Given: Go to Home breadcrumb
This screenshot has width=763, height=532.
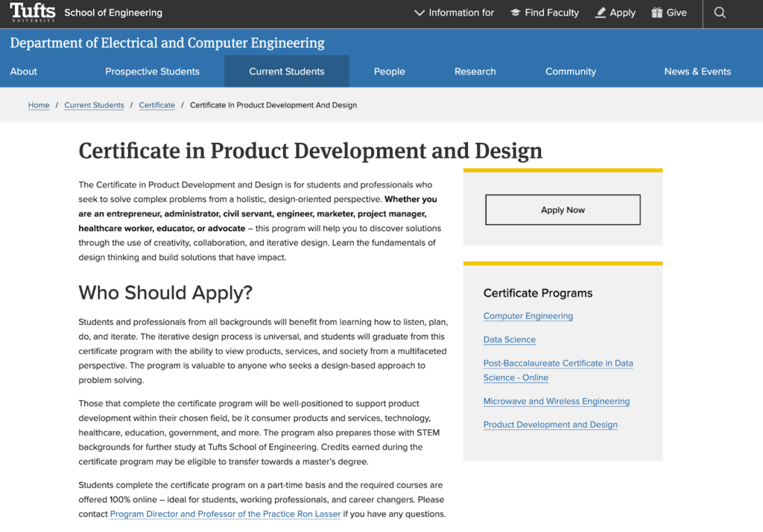Looking at the screenshot, I should tap(39, 105).
